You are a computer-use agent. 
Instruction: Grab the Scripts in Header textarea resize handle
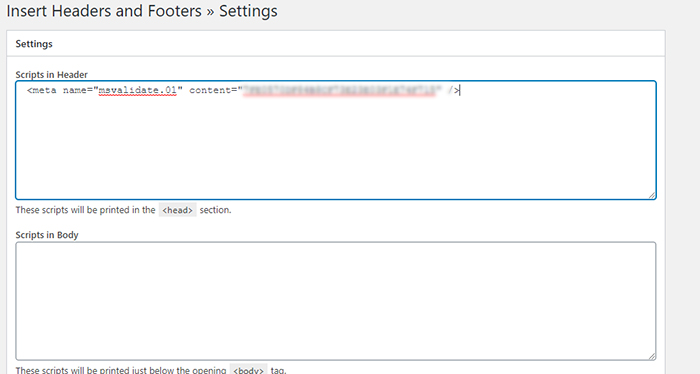point(652,195)
